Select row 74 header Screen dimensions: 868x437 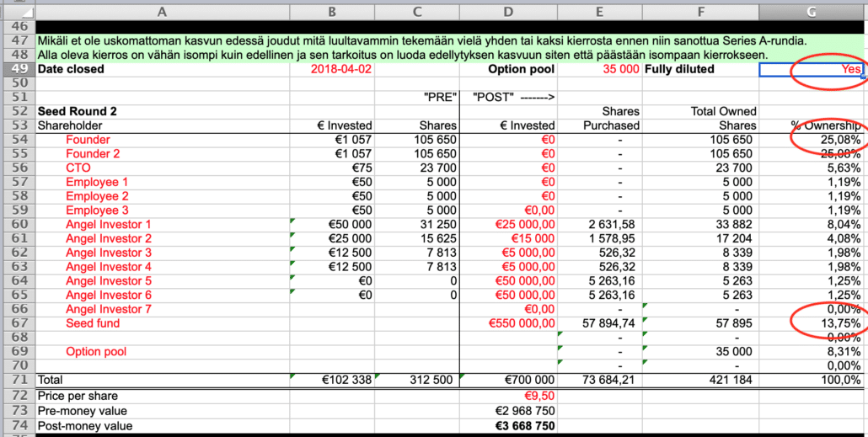(x=18, y=426)
